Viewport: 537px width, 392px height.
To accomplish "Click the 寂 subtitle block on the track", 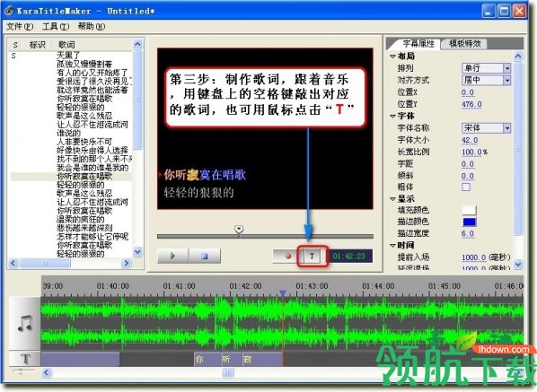I will click(263, 359).
